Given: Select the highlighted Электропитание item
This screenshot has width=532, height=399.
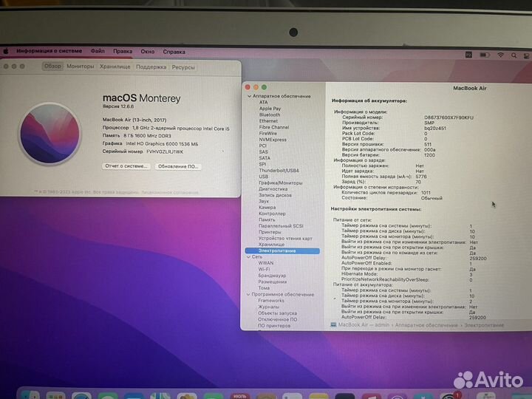Looking at the screenshot, I should click(282, 250).
